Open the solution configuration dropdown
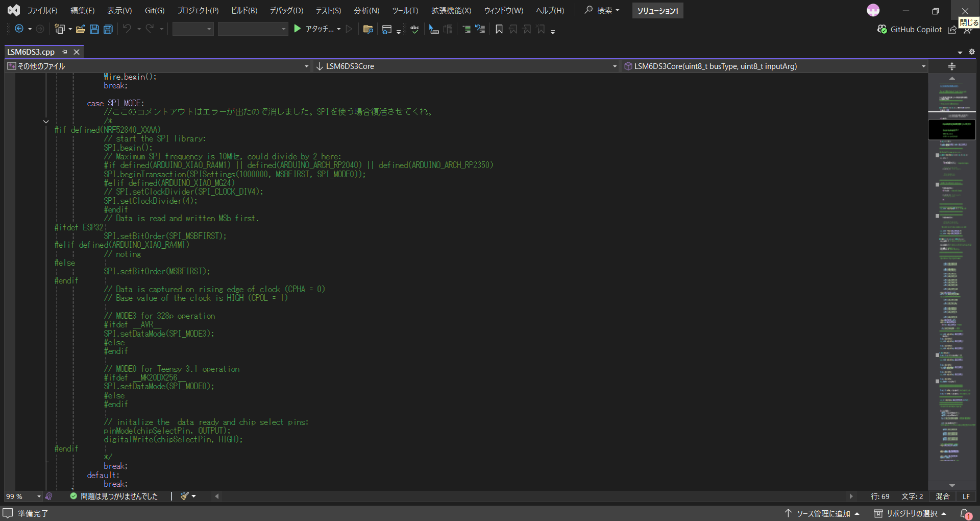This screenshot has width=980, height=521. click(192, 29)
